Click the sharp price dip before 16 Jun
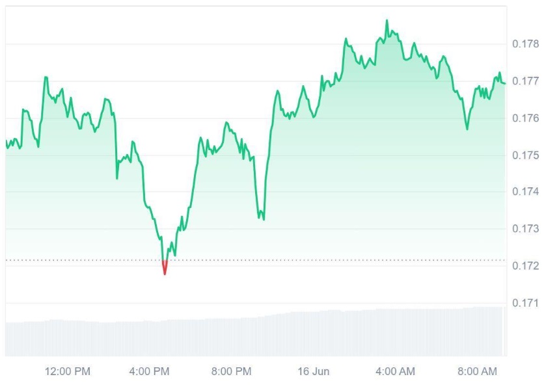557x392 pixels. pyautogui.click(x=262, y=218)
